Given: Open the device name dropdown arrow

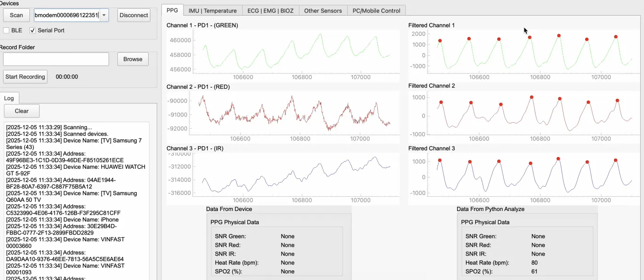Looking at the screenshot, I should [x=104, y=15].
